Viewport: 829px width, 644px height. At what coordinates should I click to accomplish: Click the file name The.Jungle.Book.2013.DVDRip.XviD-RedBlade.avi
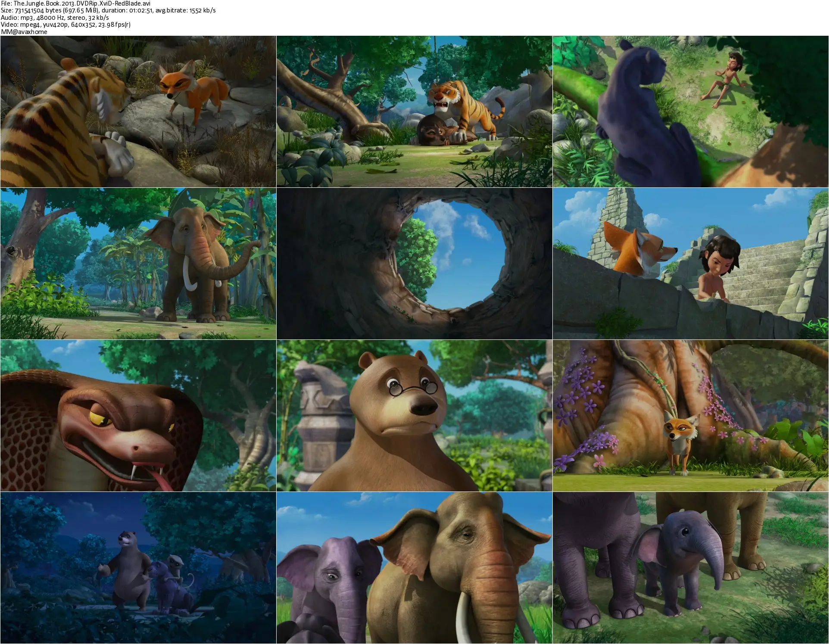pyautogui.click(x=82, y=3)
